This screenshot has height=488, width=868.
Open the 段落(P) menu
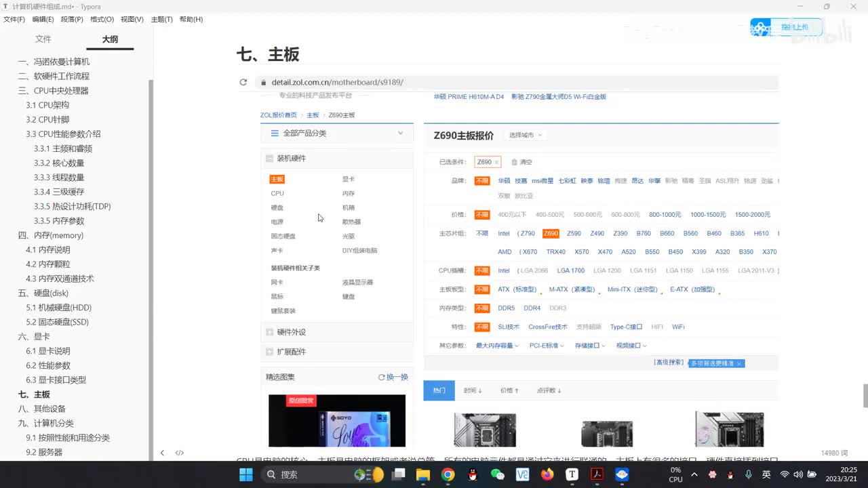[x=72, y=19]
